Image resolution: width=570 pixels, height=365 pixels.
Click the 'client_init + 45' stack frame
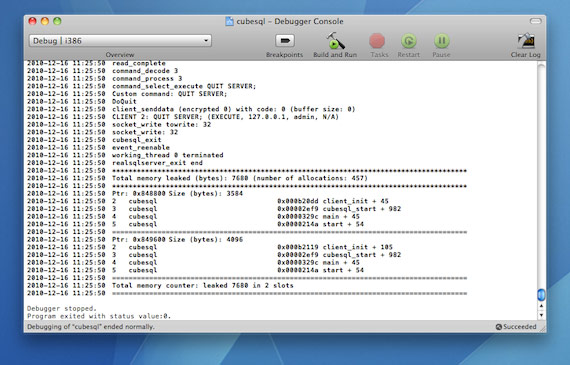coord(356,201)
